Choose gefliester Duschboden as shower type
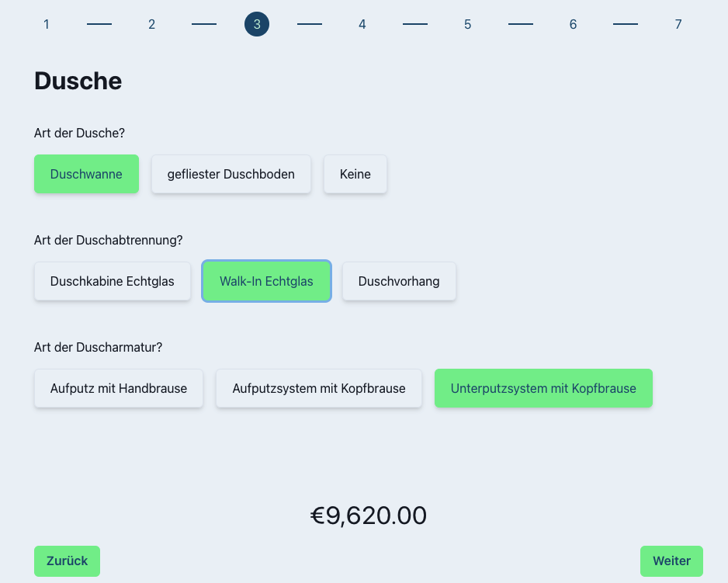This screenshot has height=583, width=728. tap(231, 174)
